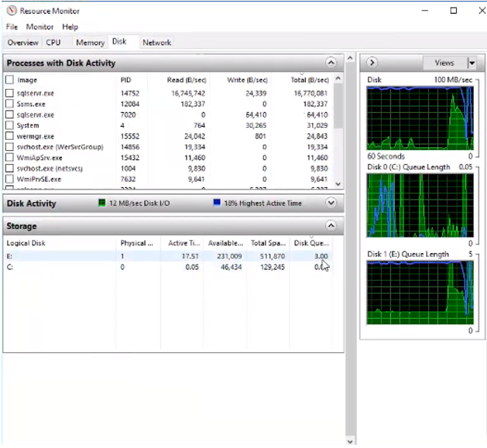Image resolution: width=487 pixels, height=448 pixels.
Task: Click the Views button
Action: pos(444,63)
